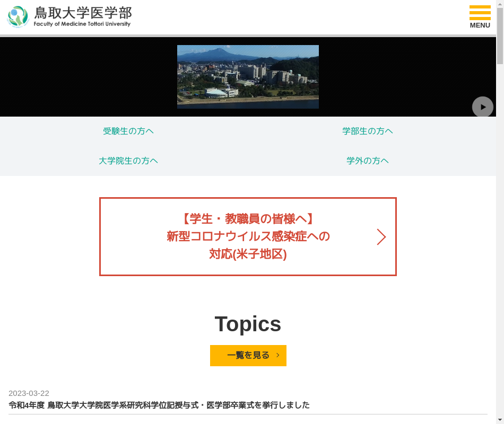
Task: Select the 学部生の方へ navigation link
Action: pyautogui.click(x=367, y=131)
